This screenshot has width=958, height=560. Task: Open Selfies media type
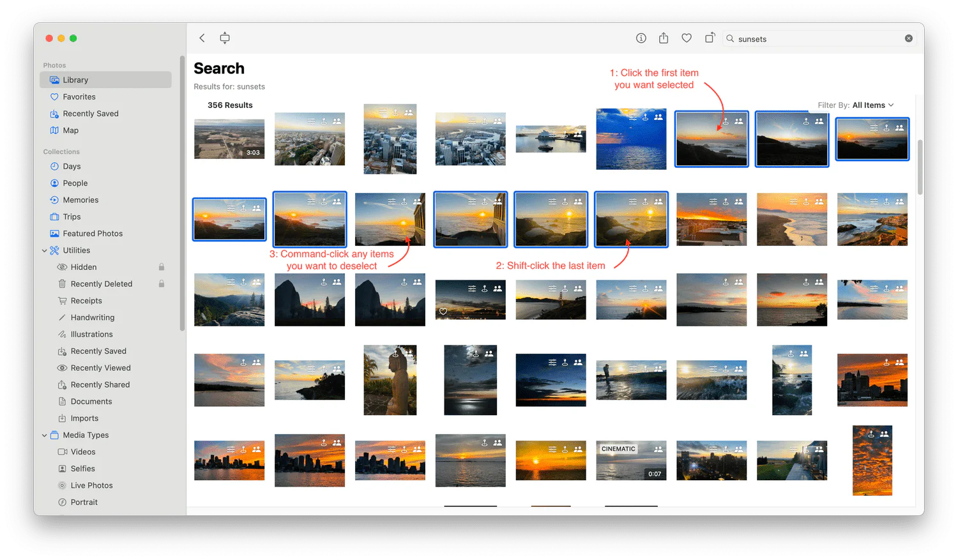tap(105, 469)
